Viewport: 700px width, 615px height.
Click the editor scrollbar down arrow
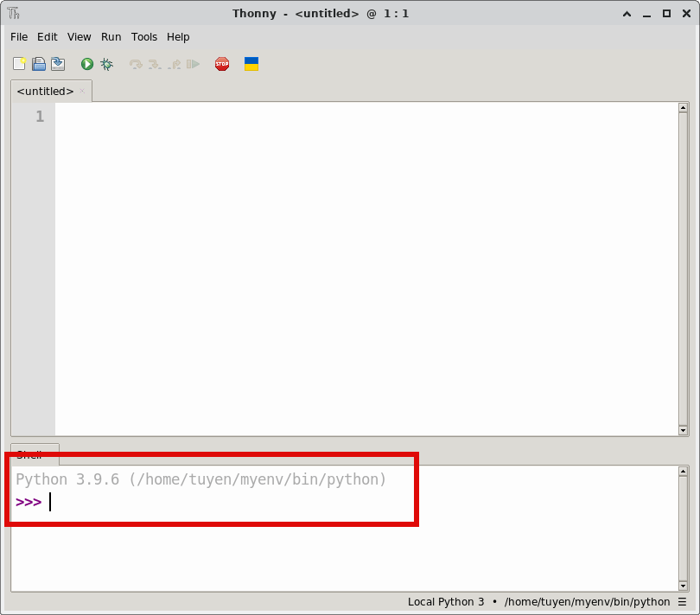tap(683, 430)
